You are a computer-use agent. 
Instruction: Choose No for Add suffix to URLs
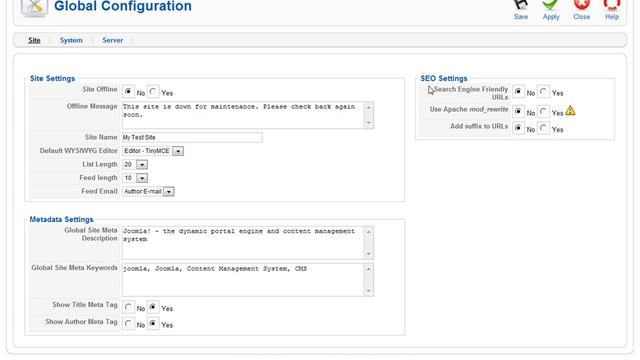[518, 128]
